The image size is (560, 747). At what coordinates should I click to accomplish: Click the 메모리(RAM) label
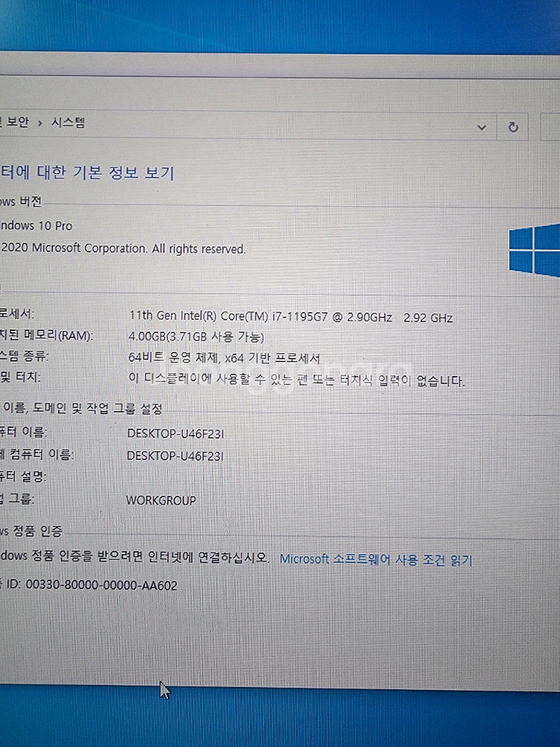46,335
